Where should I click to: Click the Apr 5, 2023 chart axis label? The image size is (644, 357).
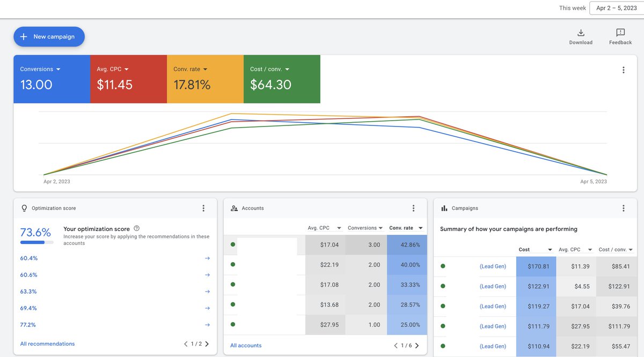click(594, 182)
